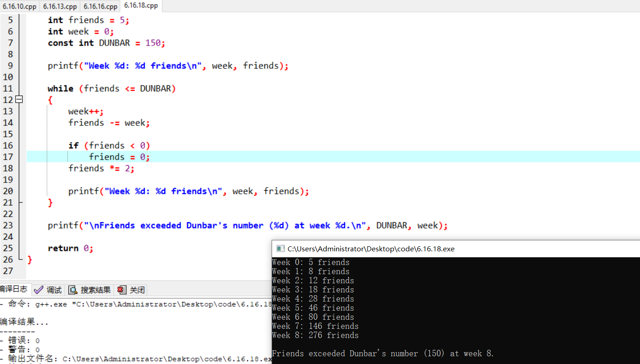The height and width of the screenshot is (364, 640).
Task: Click line number 17 in the gutter
Action: click(8, 157)
